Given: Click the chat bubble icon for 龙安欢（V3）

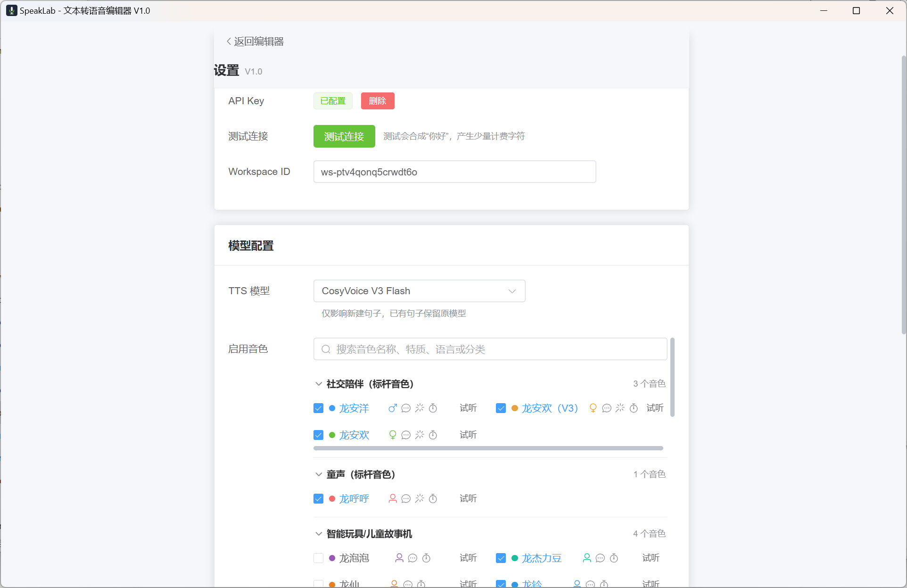Looking at the screenshot, I should (607, 408).
